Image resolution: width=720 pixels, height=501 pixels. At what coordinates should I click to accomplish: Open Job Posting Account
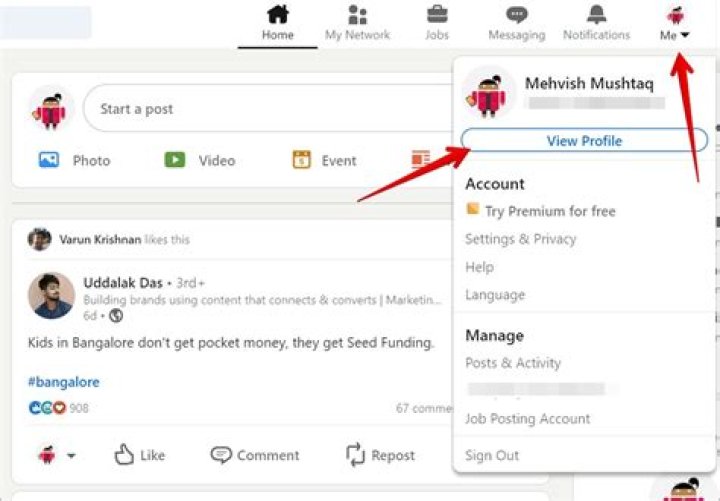click(x=528, y=419)
